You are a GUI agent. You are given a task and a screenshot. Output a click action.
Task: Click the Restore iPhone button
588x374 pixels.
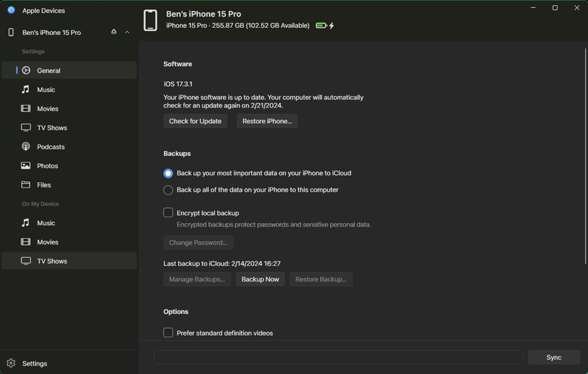[267, 121]
